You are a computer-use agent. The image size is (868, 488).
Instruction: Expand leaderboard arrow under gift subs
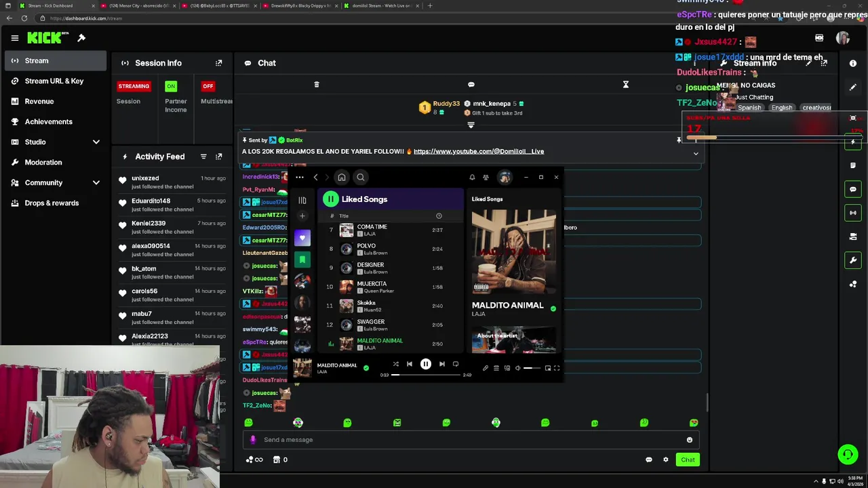coord(471,125)
